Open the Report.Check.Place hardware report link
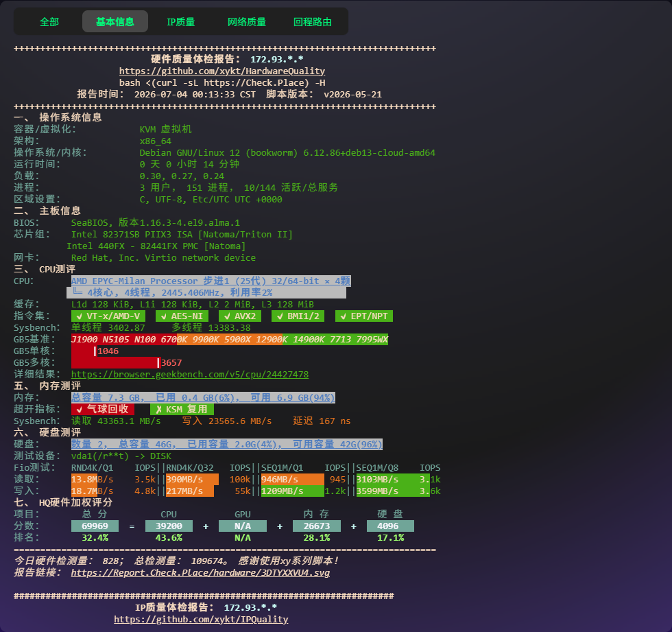This screenshot has width=672, height=632. (x=200, y=573)
